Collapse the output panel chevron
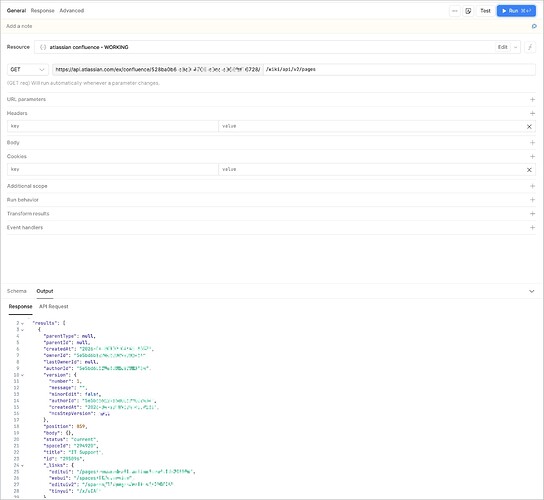Screen dimensions: 544x500 pyautogui.click(x=532, y=291)
